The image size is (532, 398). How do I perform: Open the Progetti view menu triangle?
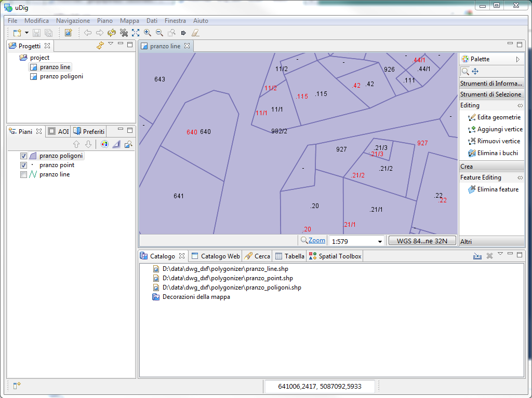(111, 44)
